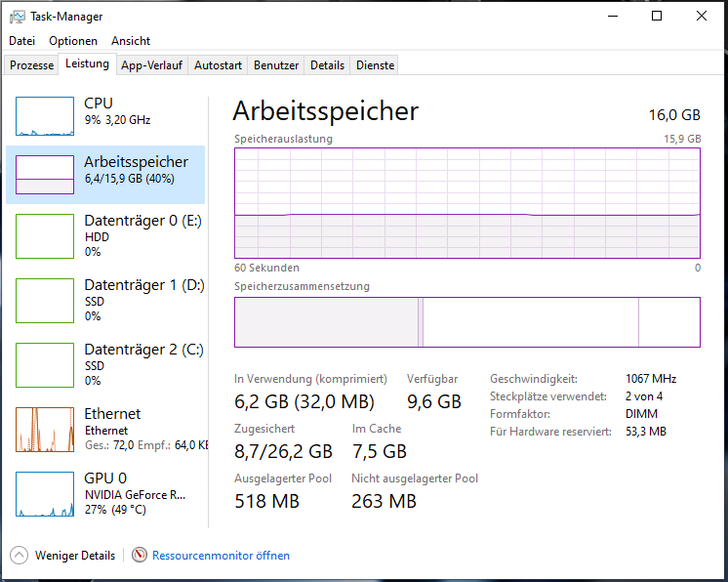Go to the Dienste tab
The image size is (728, 582).
click(376, 65)
